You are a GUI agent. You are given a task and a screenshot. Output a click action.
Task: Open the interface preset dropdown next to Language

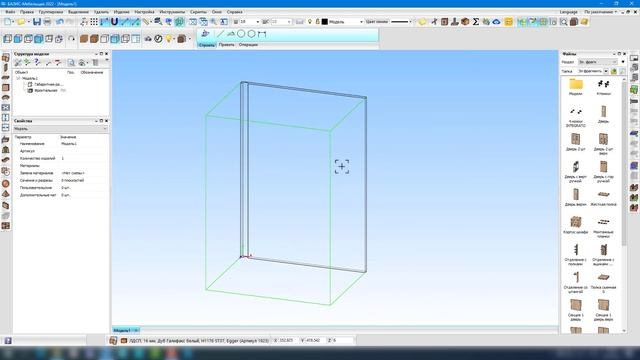[x=600, y=12]
